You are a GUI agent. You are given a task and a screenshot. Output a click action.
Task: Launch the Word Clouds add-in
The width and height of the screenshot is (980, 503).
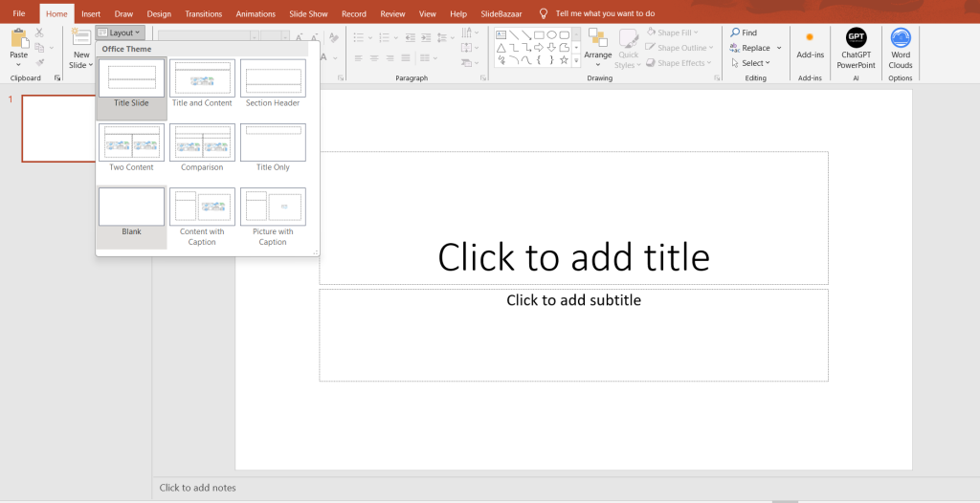tap(901, 38)
